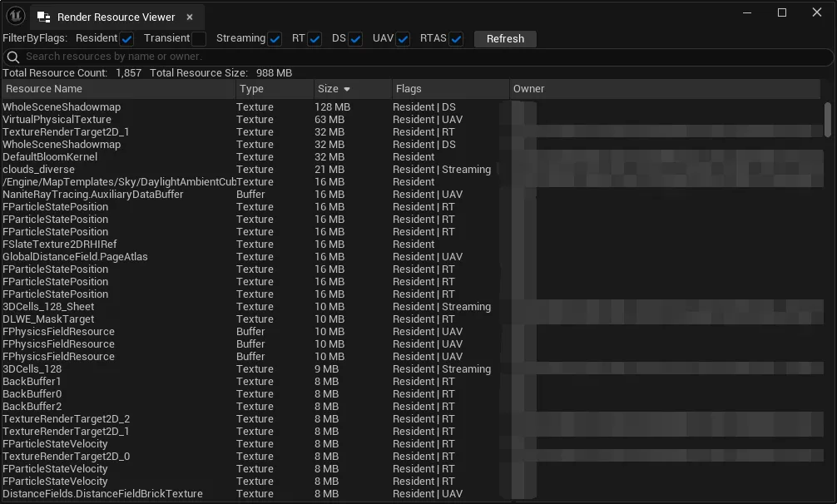The height and width of the screenshot is (504, 837).
Task: Uncheck the Resident filter checkbox
Action: point(126,39)
